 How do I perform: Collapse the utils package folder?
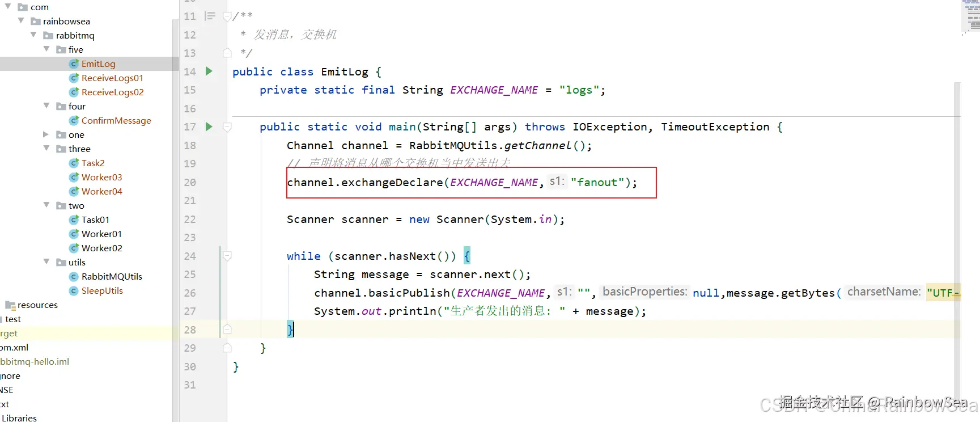pos(46,262)
